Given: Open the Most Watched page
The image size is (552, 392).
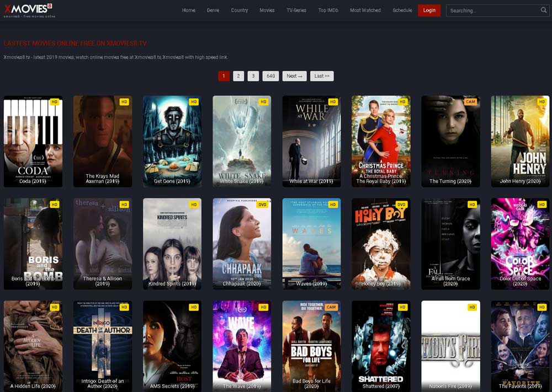Looking at the screenshot, I should [365, 10].
